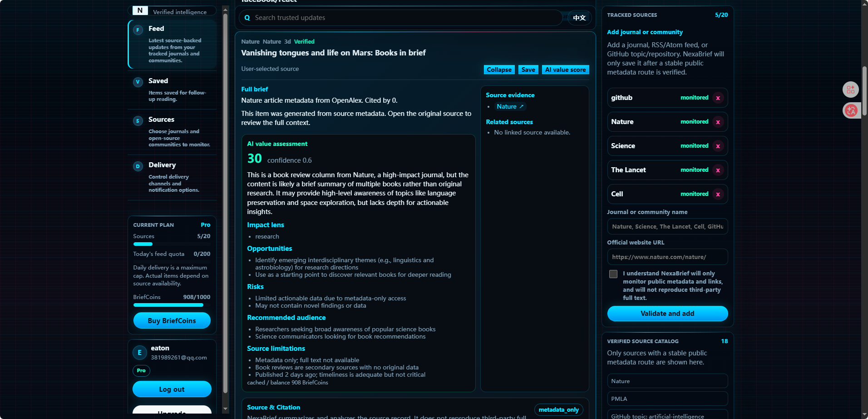Click the AI value score number 30
Image resolution: width=868 pixels, height=419 pixels.
click(254, 159)
